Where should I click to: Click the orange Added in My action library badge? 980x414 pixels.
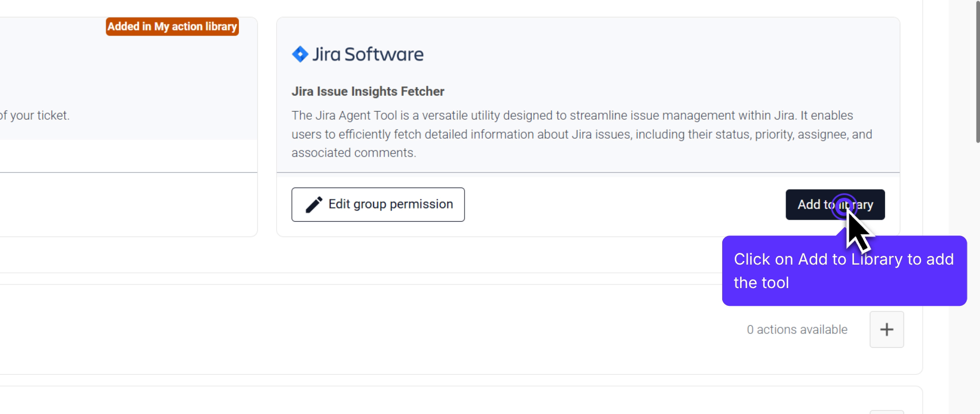[172, 27]
